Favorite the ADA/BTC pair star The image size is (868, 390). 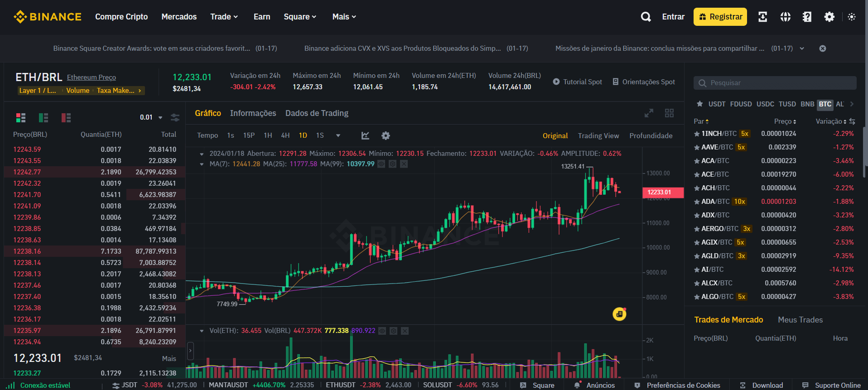click(697, 202)
